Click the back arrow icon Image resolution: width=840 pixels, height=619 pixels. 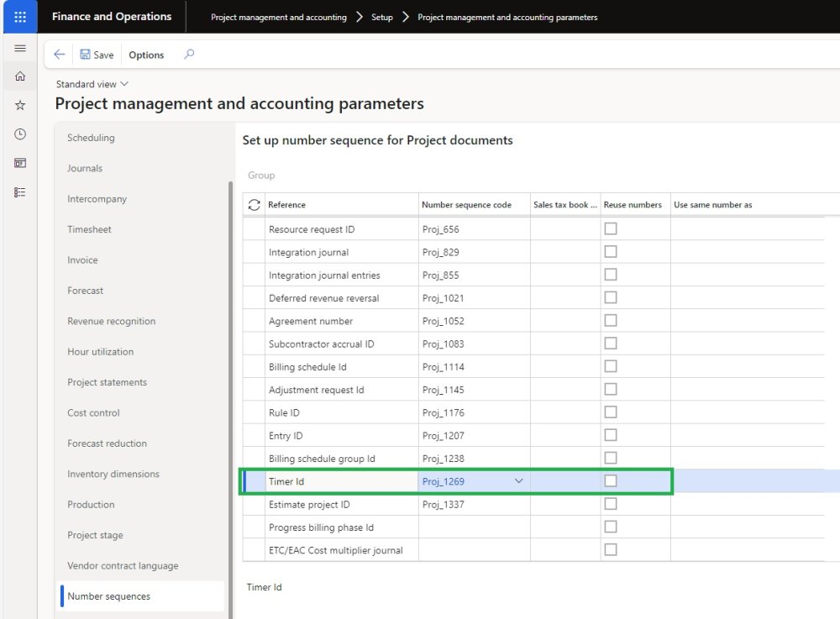(59, 55)
